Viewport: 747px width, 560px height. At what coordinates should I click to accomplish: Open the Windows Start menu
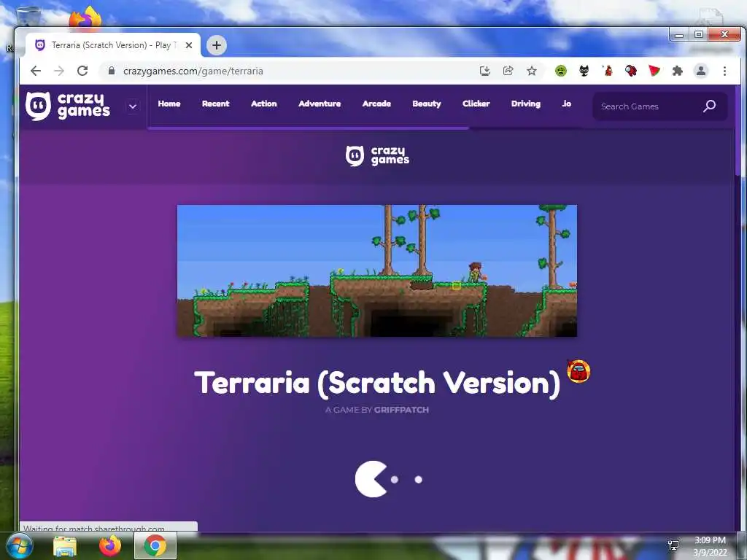(19, 546)
